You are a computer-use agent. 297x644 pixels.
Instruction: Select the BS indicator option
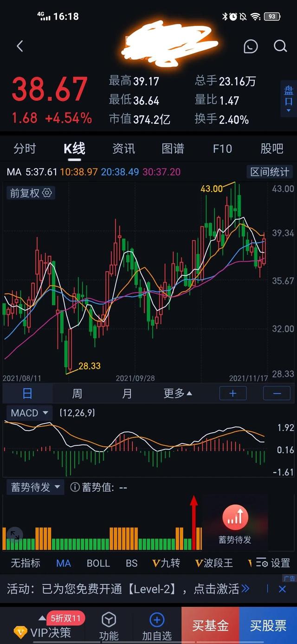point(132,563)
